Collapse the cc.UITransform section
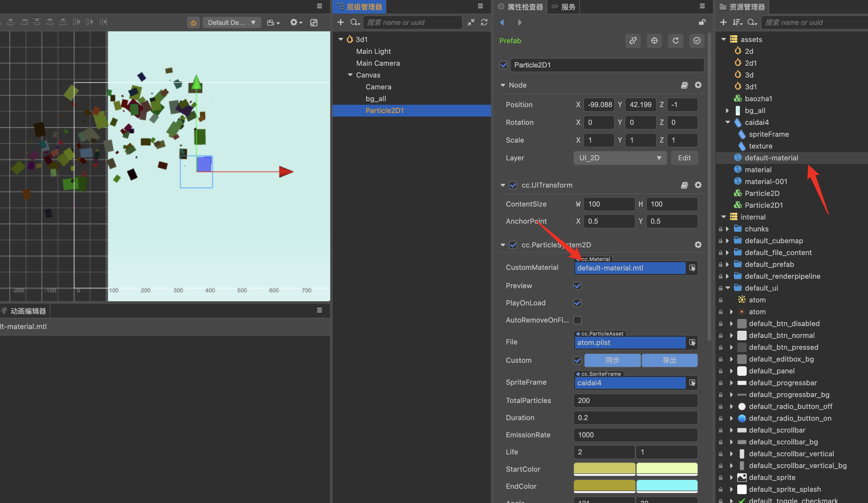Viewport: 868px width, 503px height. 503,185
